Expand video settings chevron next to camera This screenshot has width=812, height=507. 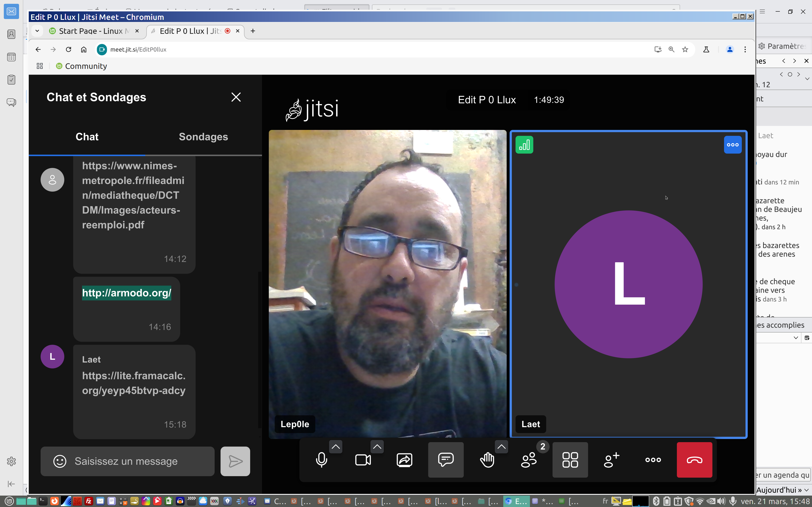[377, 447]
